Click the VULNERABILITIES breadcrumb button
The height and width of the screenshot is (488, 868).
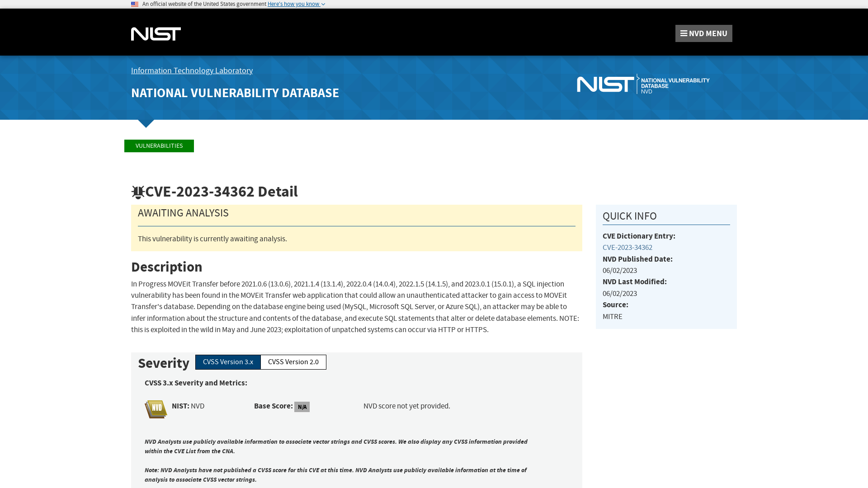[x=159, y=145]
